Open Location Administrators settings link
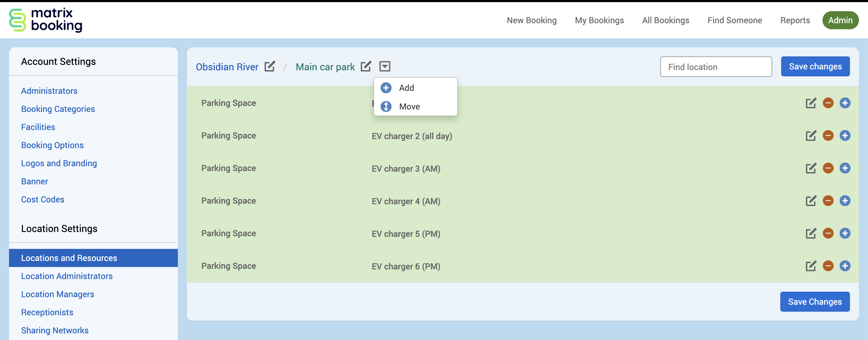 67,276
